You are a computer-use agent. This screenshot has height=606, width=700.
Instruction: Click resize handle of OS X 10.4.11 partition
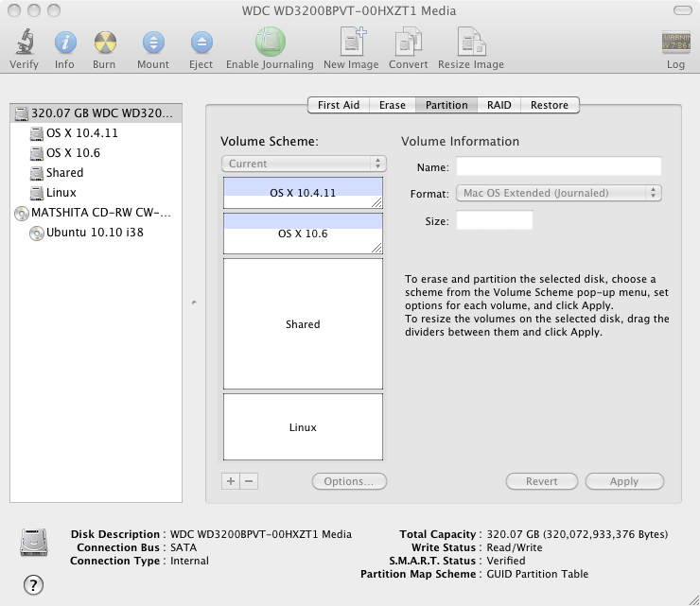[x=376, y=202]
